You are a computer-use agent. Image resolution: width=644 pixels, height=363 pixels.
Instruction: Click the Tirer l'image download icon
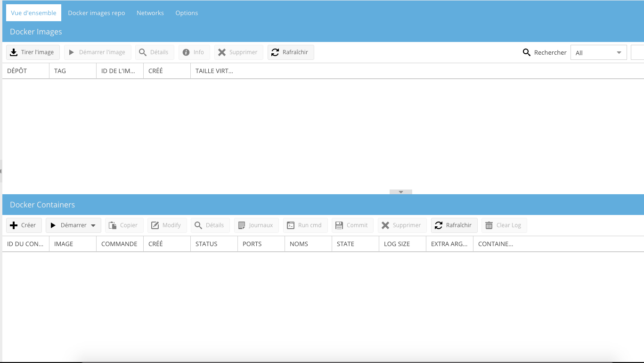14,52
